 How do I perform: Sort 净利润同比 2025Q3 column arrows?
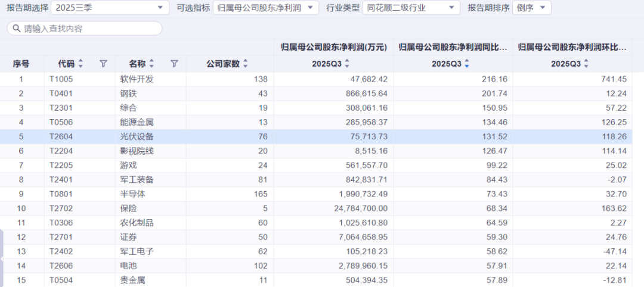pos(466,64)
